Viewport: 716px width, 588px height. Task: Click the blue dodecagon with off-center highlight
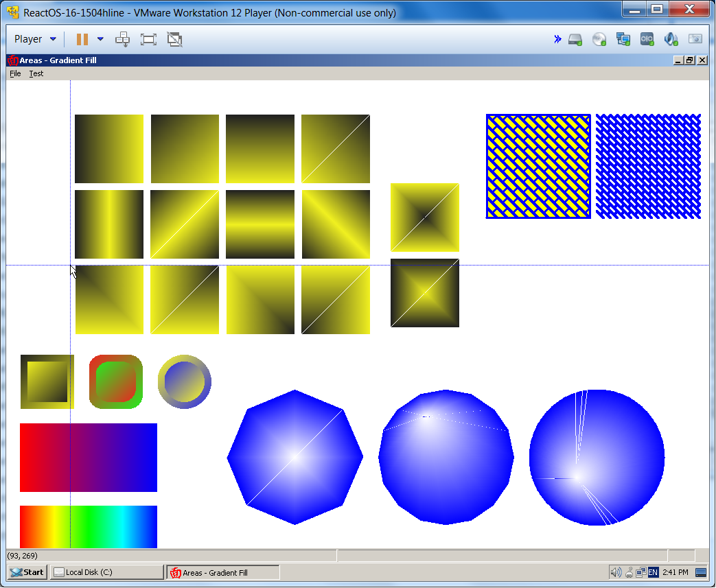[x=446, y=458]
